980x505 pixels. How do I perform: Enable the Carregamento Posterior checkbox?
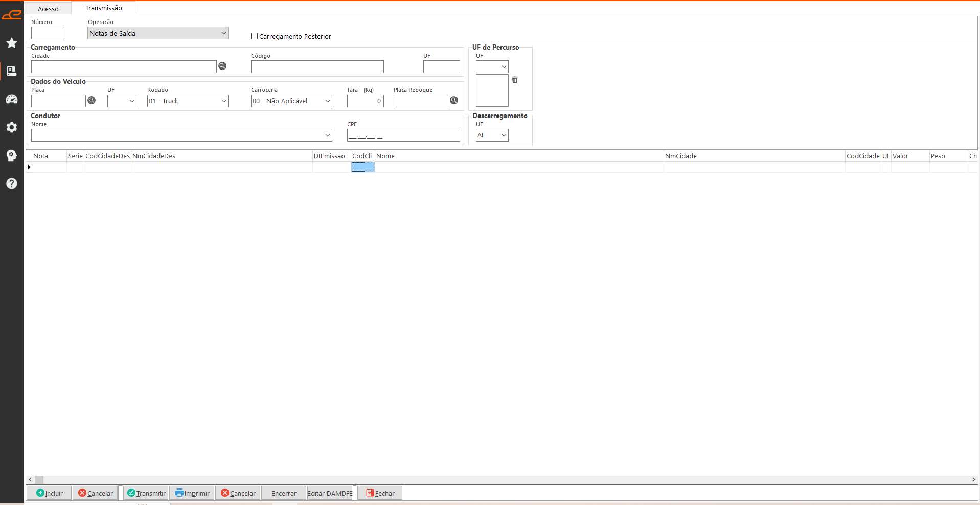tap(254, 36)
